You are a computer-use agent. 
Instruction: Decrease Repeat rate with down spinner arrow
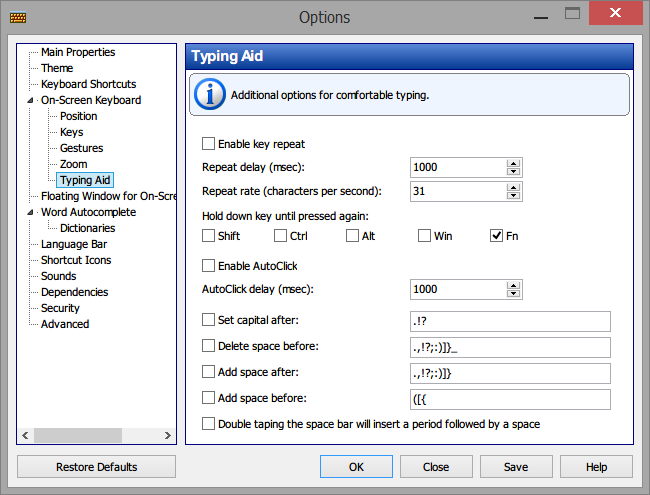(x=514, y=195)
